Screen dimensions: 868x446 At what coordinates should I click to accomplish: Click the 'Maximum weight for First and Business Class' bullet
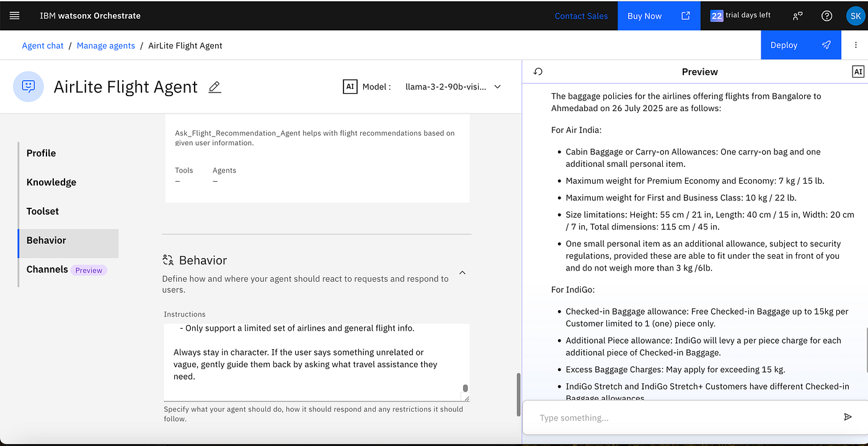click(x=681, y=197)
